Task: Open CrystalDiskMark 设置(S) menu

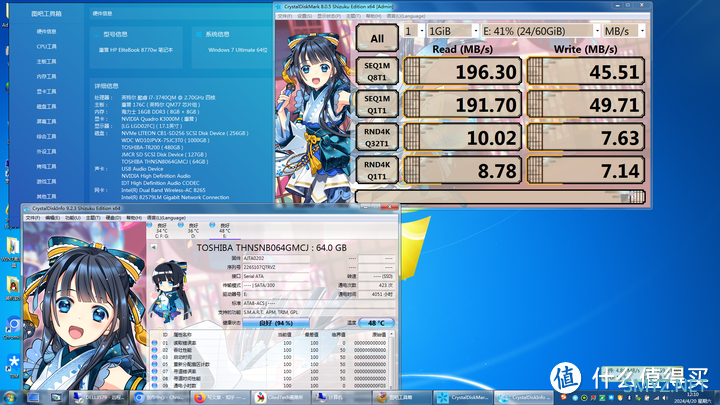Action: point(304,16)
